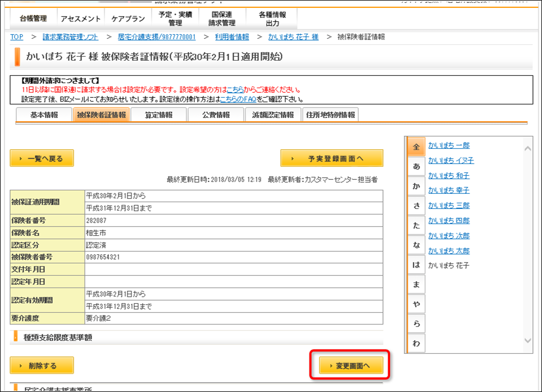
Task: Open the 台帳管理 menu
Action: point(33,19)
